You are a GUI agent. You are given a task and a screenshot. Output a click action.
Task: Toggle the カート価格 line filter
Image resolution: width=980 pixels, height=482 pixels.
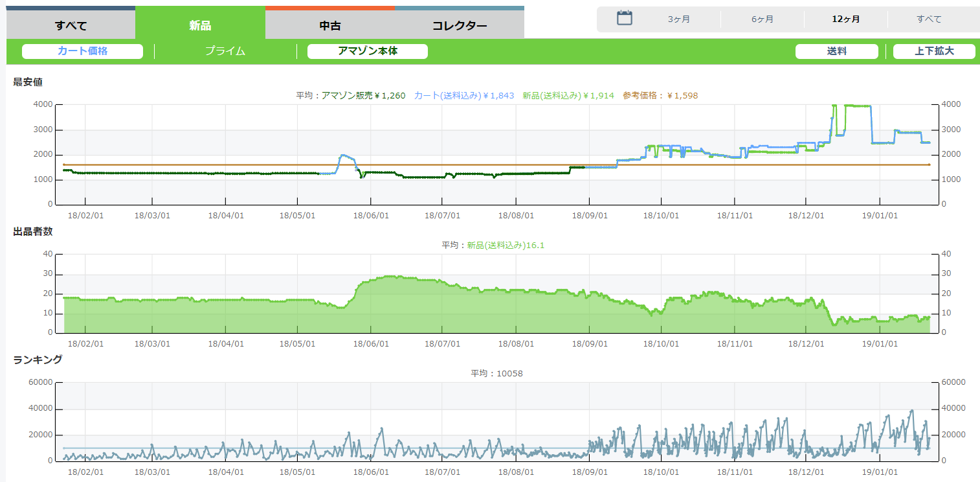(x=82, y=51)
